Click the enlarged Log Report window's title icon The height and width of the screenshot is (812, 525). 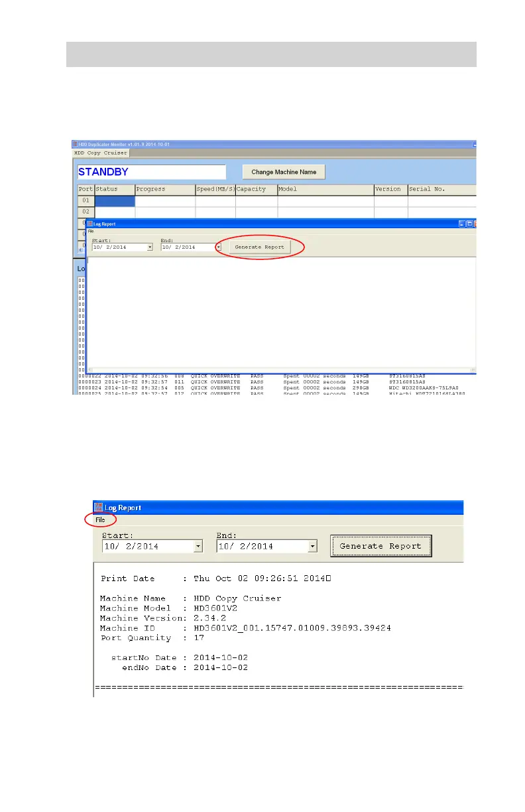(99, 507)
